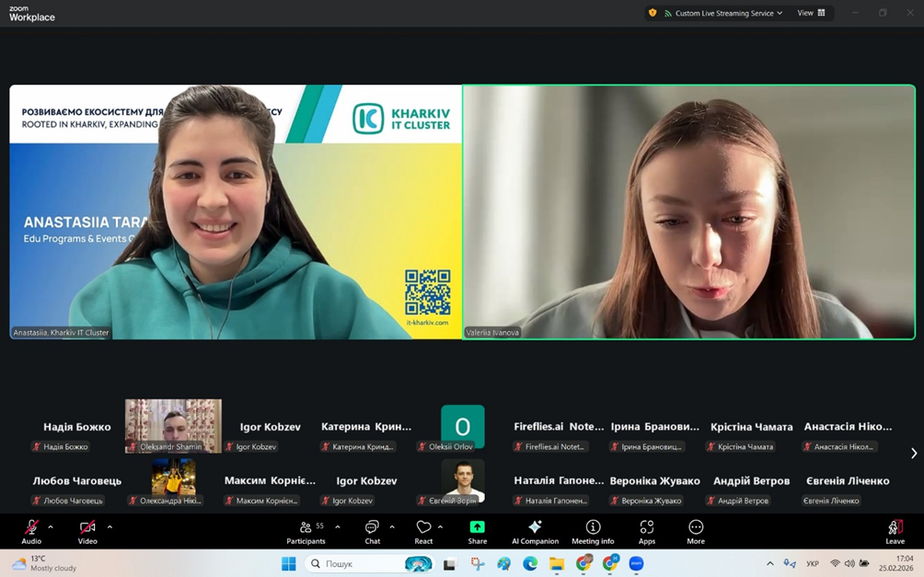Open AI Companion

tap(535, 531)
